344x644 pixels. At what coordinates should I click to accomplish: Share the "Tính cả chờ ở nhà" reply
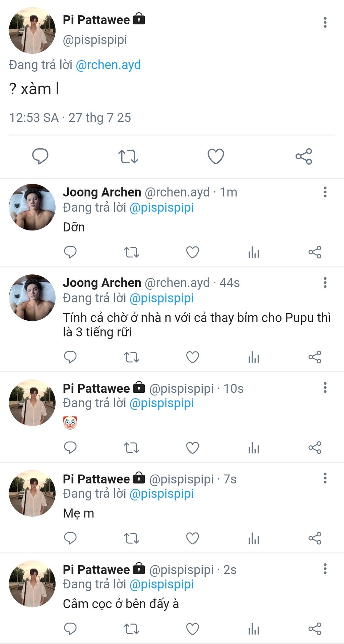coord(315,357)
